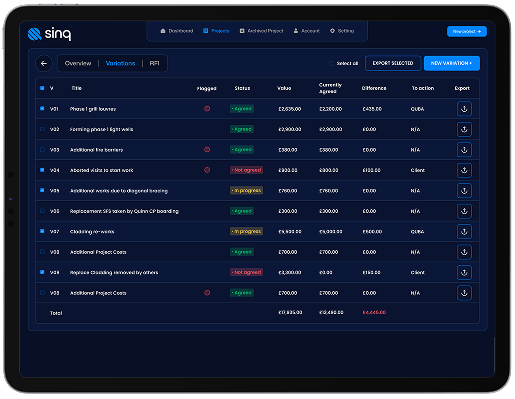Tick the Select all checkbox
This screenshot has height=399, width=515.
[x=331, y=63]
